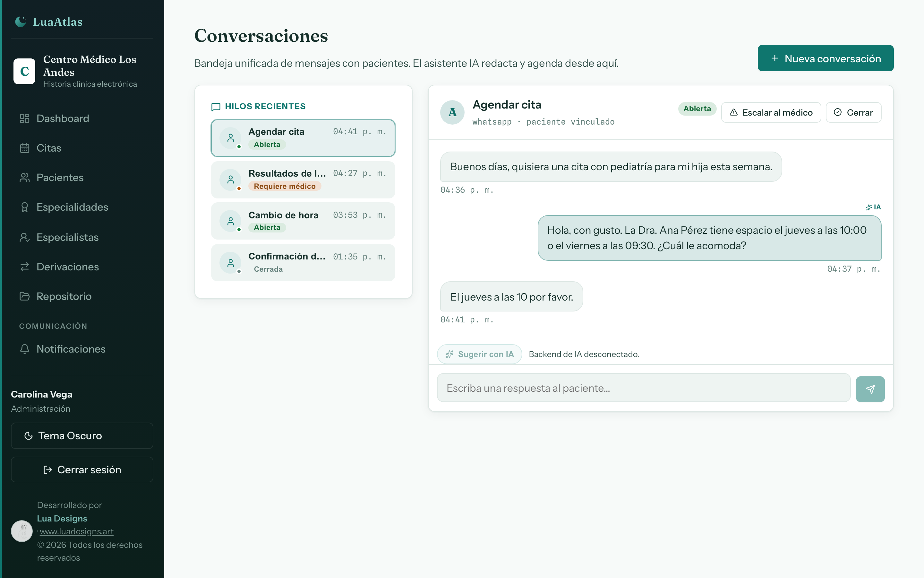Click the Especialistas user-check icon
This screenshot has width=924, height=578.
24,237
